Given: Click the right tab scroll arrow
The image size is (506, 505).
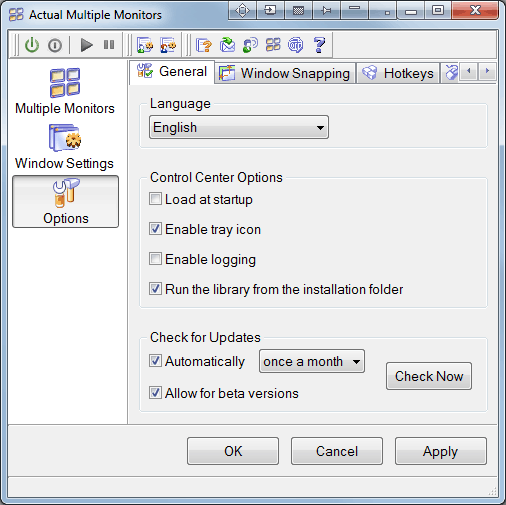Looking at the screenshot, I should 487,71.
